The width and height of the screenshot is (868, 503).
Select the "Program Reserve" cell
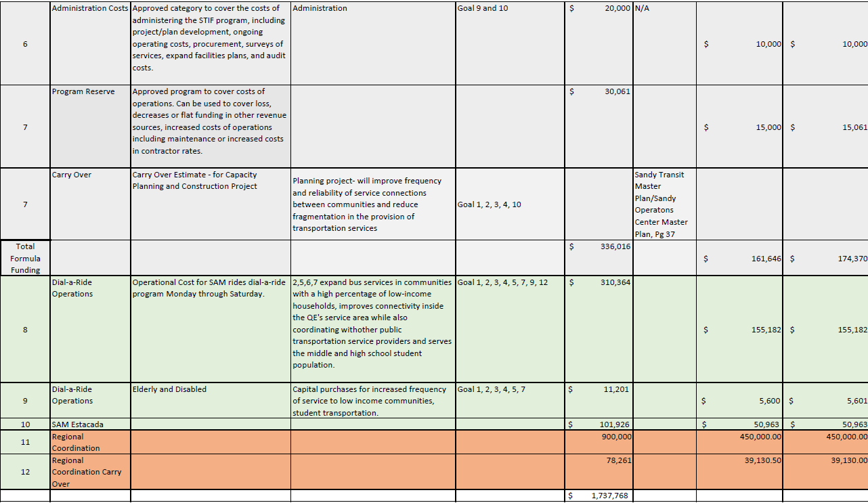90,127
